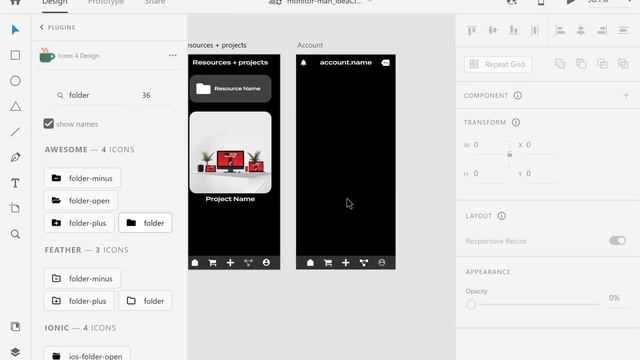640x360 pixels.
Task: Align selection to top edge
Action: [x=472, y=30]
